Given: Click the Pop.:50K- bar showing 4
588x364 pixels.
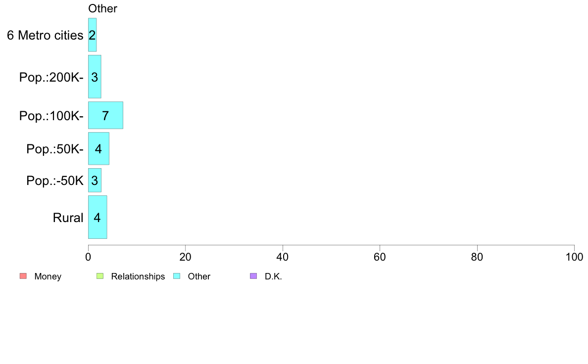Looking at the screenshot, I should (98, 148).
